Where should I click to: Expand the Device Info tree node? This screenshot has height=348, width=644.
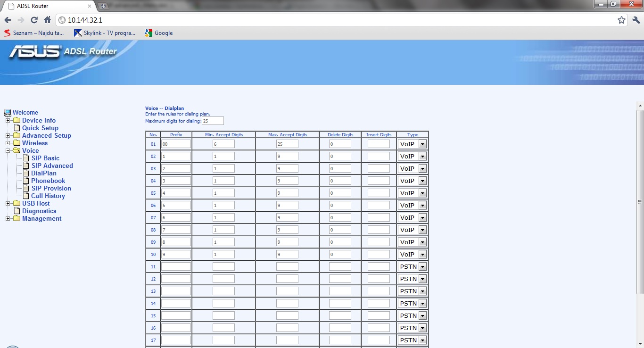coord(8,121)
